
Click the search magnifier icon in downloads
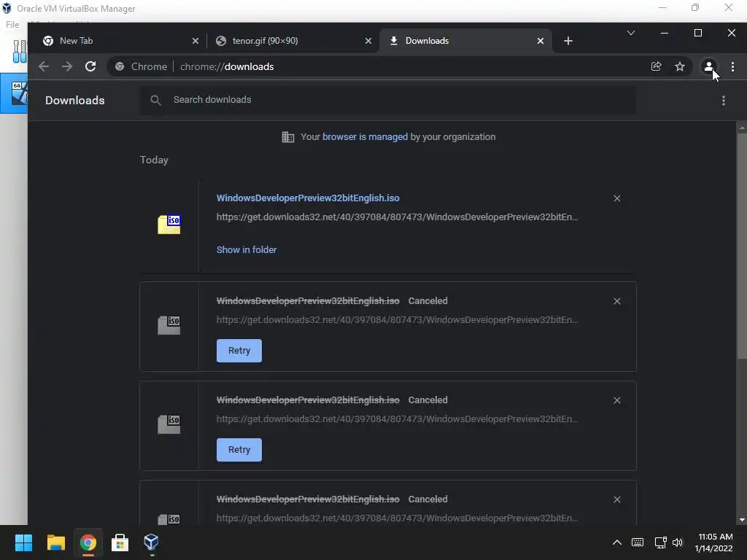(155, 100)
